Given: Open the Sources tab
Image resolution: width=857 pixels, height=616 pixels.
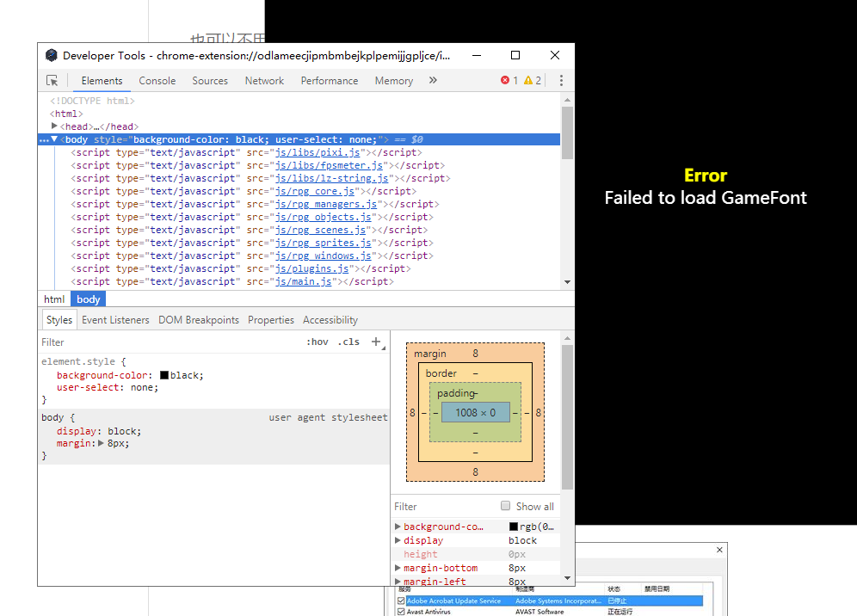Looking at the screenshot, I should [210, 81].
